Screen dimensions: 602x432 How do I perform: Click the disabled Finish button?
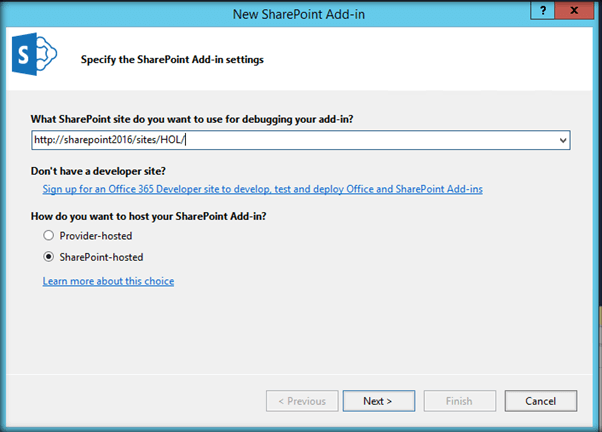459,401
